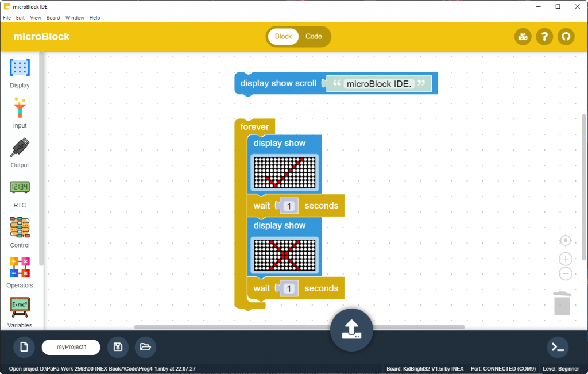Image resolution: width=588 pixels, height=374 pixels.
Task: Click the plugin blocks icon in header
Action: 523,37
